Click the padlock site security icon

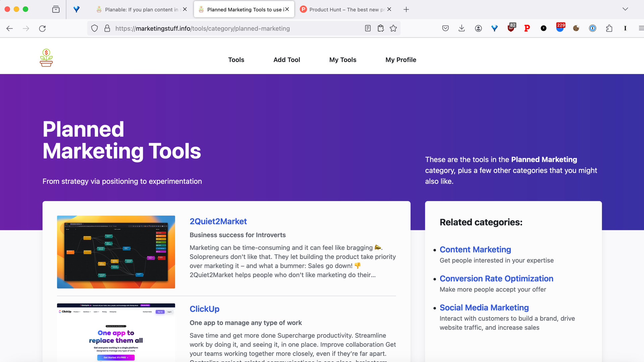click(107, 28)
